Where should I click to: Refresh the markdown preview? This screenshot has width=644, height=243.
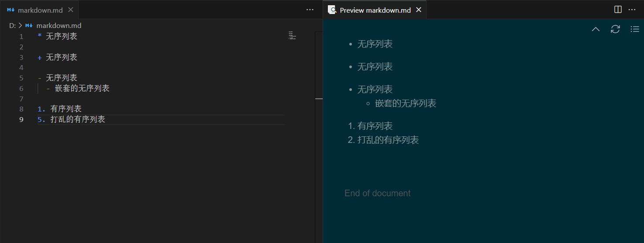615,29
